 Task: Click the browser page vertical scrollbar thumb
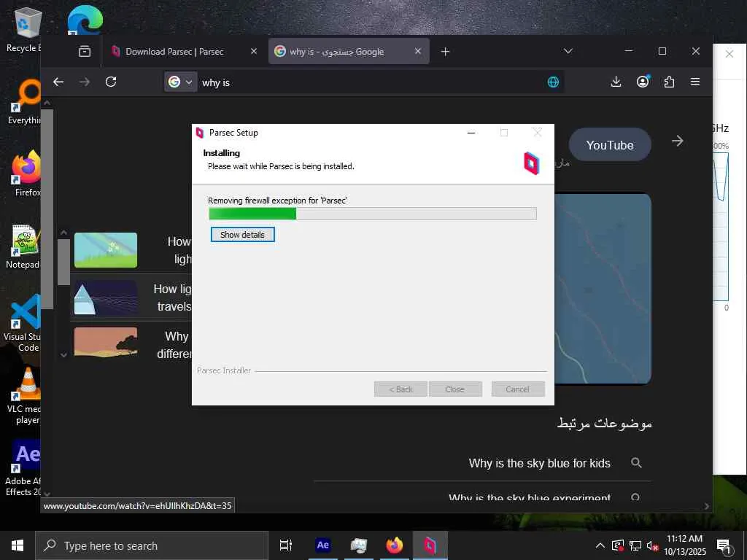47,209
